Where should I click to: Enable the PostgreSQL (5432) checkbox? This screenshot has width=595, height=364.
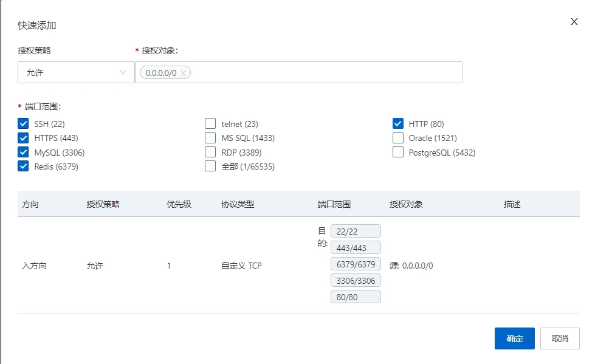pos(398,153)
